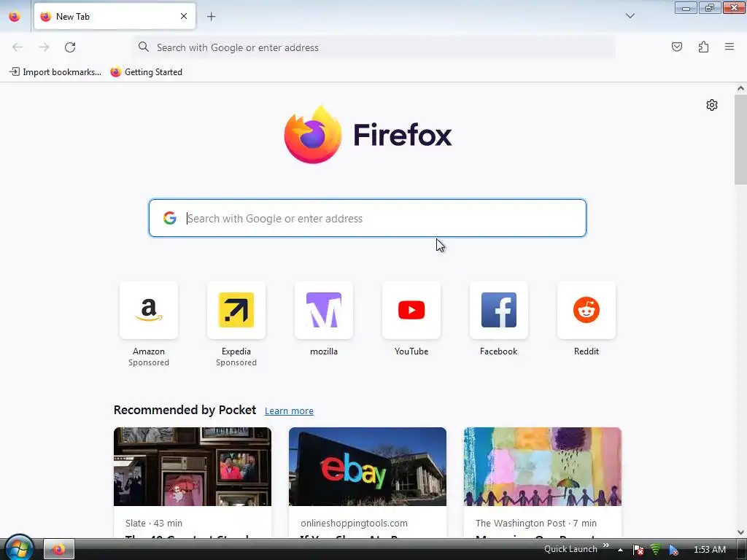
Task: Expand Quick Launch chevron
Action: pos(606,545)
